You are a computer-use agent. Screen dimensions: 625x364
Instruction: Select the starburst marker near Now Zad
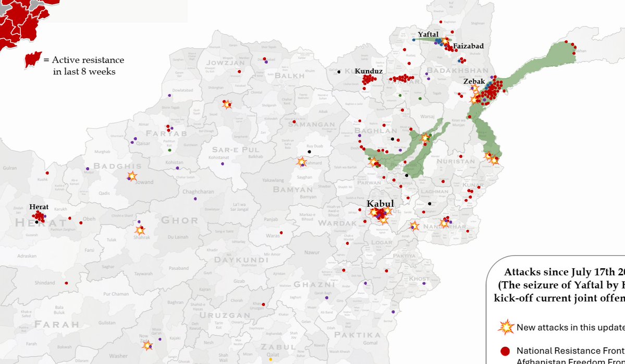pos(148,345)
